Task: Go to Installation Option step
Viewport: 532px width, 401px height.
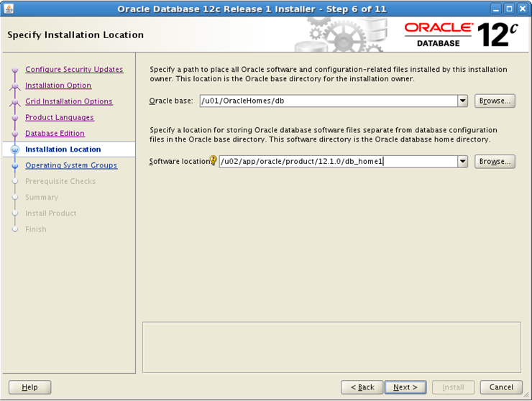Action: tap(58, 85)
